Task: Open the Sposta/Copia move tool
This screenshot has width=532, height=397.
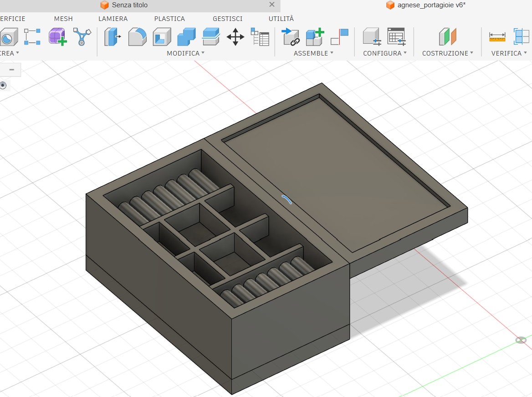Action: (x=235, y=37)
